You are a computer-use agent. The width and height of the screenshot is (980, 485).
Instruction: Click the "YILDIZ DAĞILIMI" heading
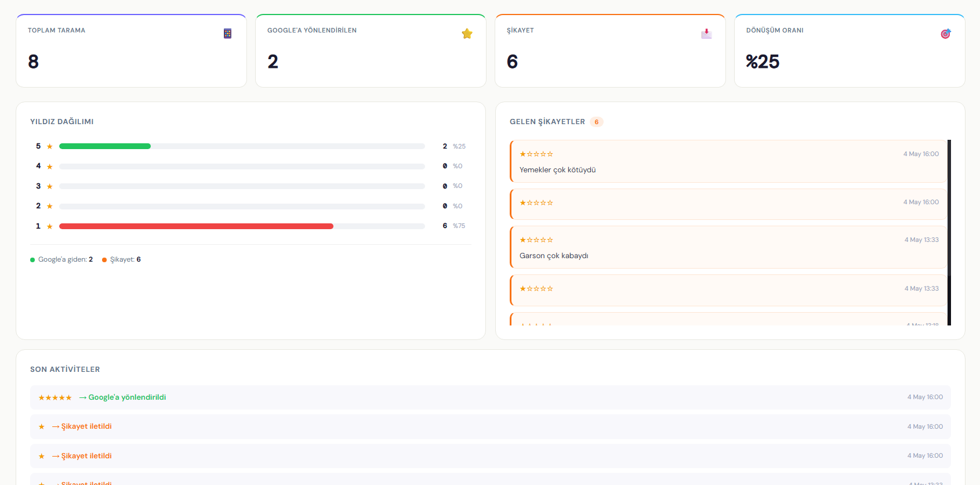[62, 122]
